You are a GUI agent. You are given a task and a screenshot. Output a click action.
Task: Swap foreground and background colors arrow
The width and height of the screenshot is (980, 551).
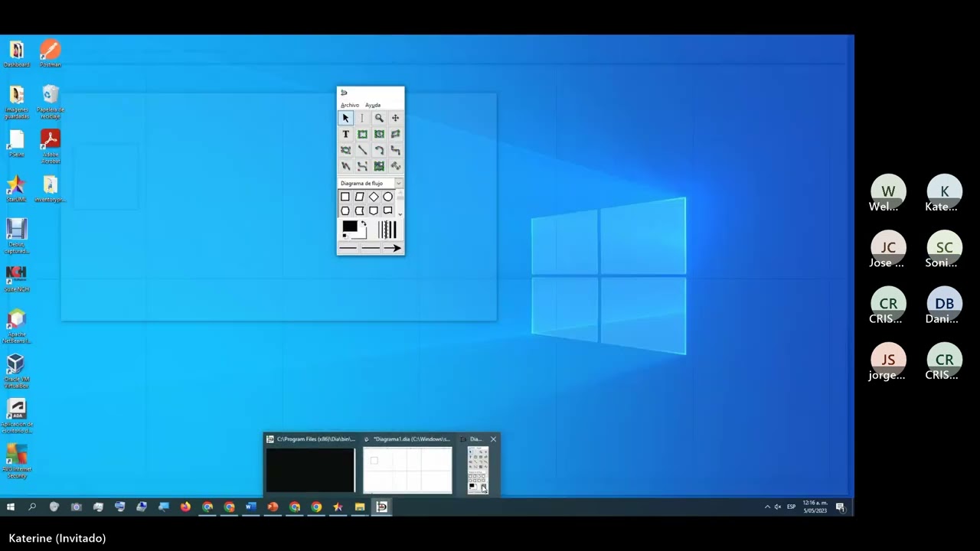(x=364, y=223)
